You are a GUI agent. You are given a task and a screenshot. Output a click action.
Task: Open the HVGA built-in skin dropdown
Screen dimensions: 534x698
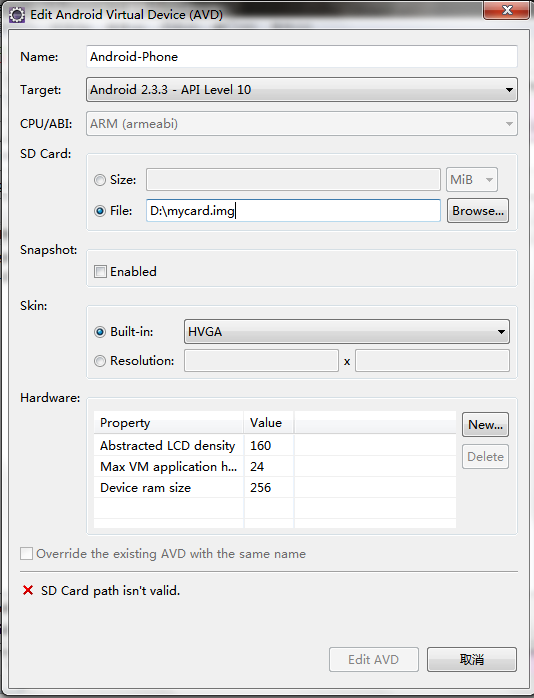coord(347,332)
